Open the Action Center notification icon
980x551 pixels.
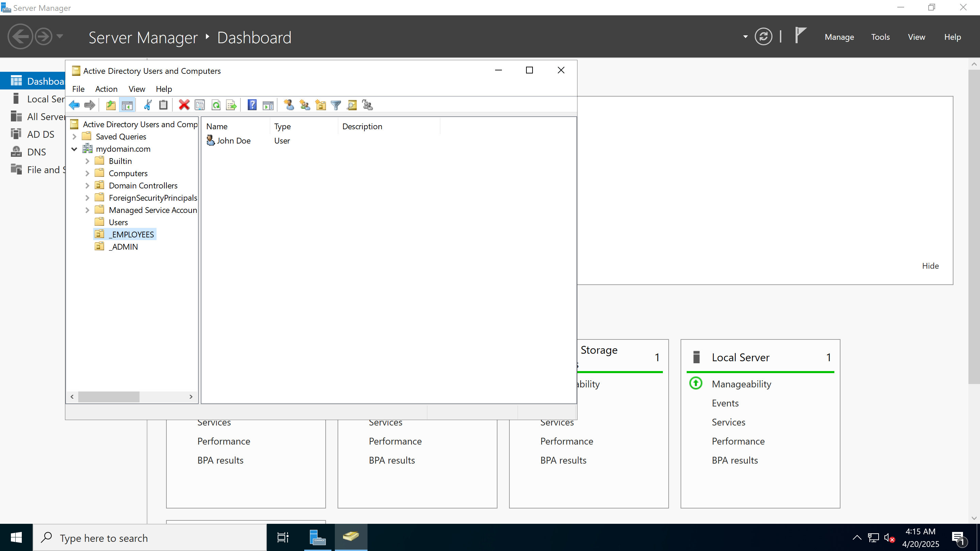tap(959, 538)
